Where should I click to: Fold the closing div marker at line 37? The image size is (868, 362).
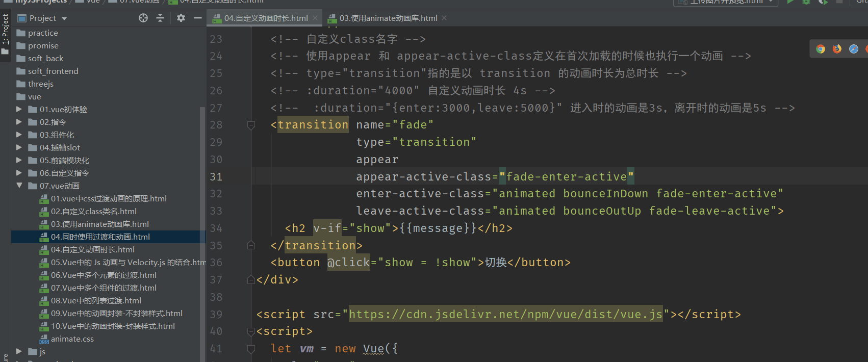click(251, 279)
